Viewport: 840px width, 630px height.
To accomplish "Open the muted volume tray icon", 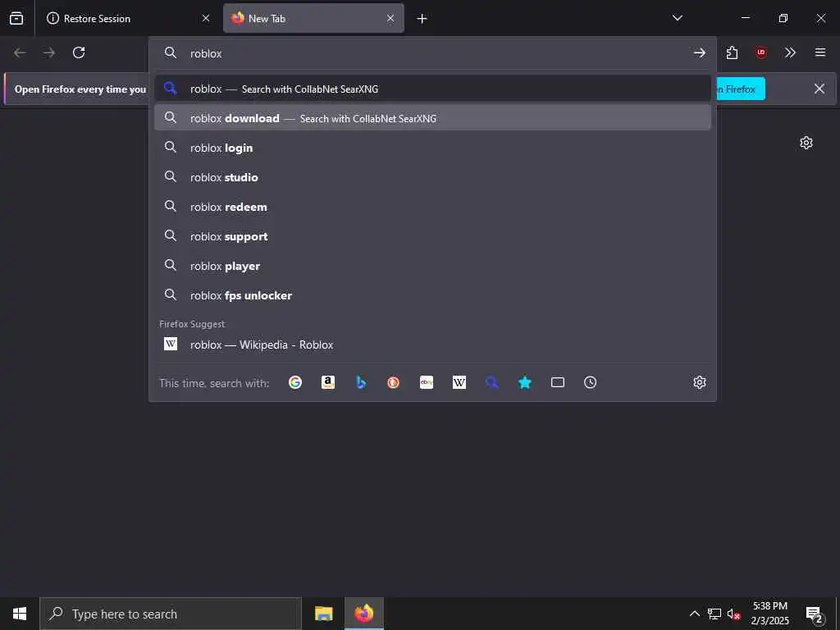I will (733, 614).
